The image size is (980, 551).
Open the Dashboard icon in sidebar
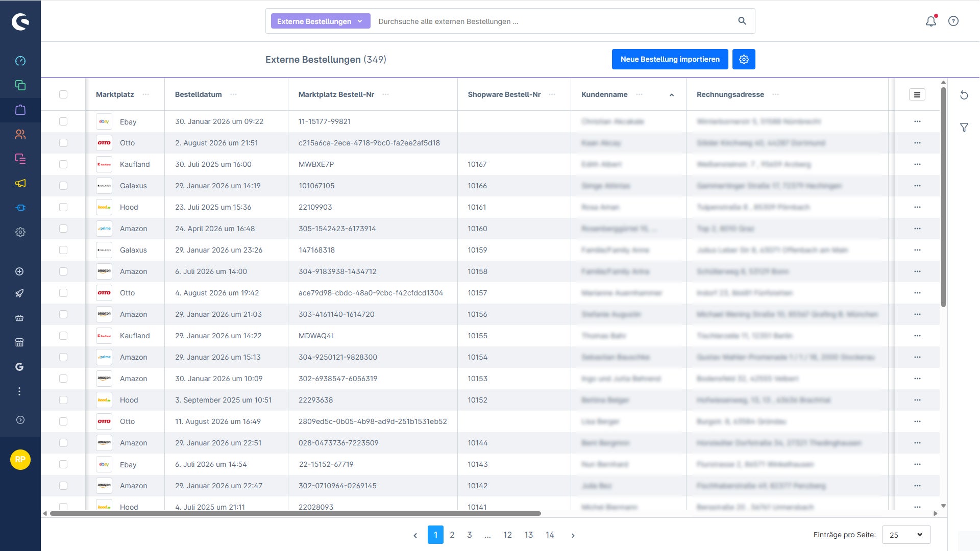tap(20, 61)
